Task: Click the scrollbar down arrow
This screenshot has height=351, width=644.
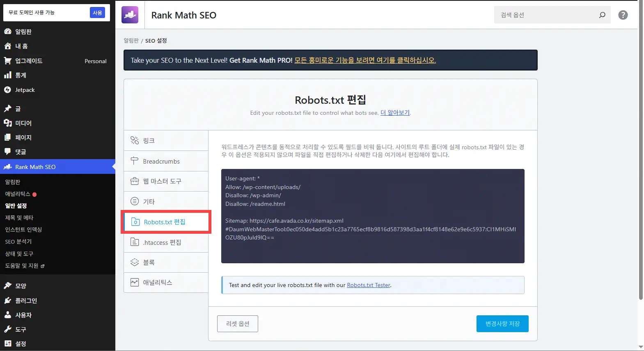Action: (x=641, y=347)
